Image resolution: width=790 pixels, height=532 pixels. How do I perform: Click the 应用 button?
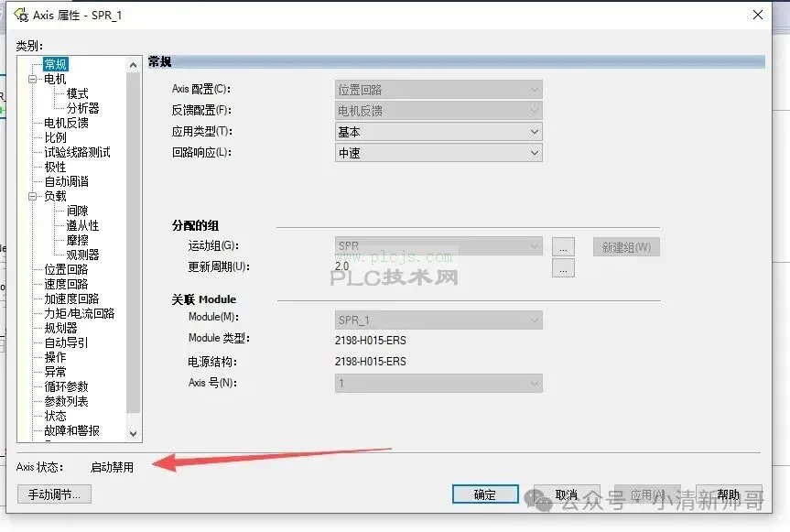click(x=647, y=494)
